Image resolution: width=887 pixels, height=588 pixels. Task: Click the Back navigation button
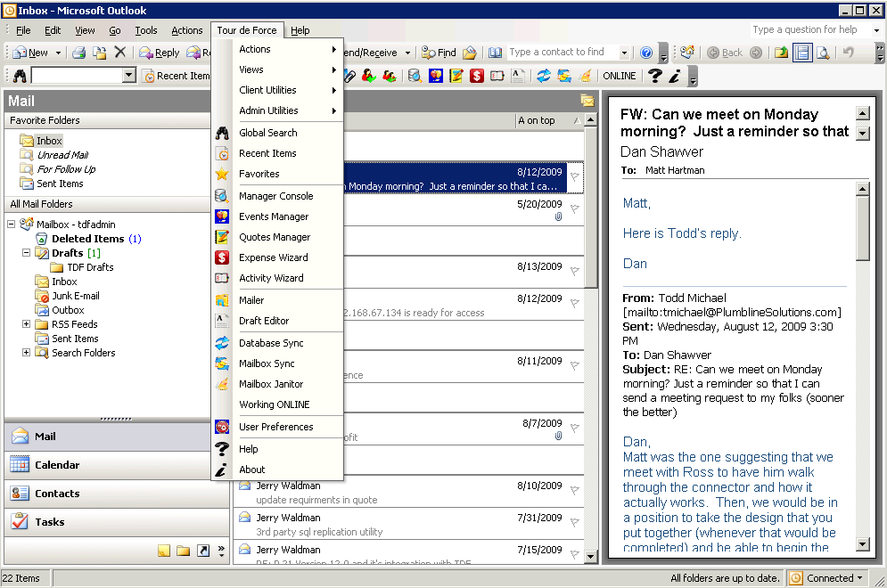pos(726,53)
